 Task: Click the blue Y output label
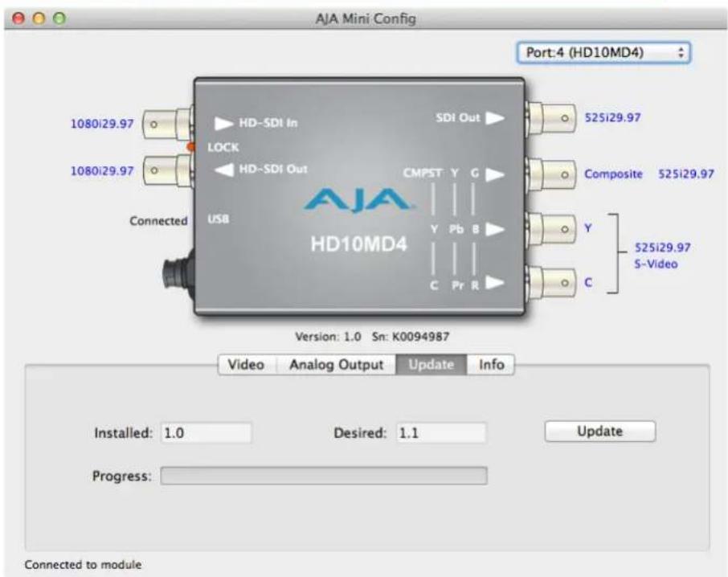coord(588,228)
